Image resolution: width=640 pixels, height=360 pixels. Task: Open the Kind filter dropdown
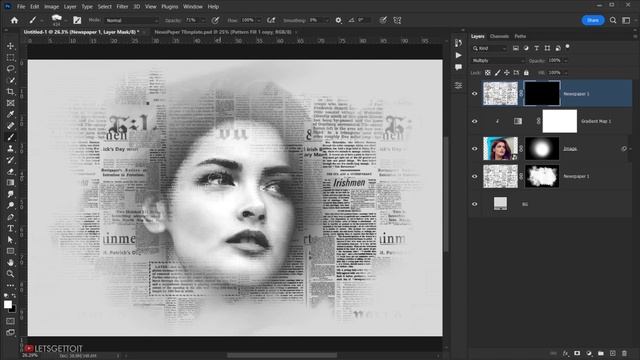[489, 48]
